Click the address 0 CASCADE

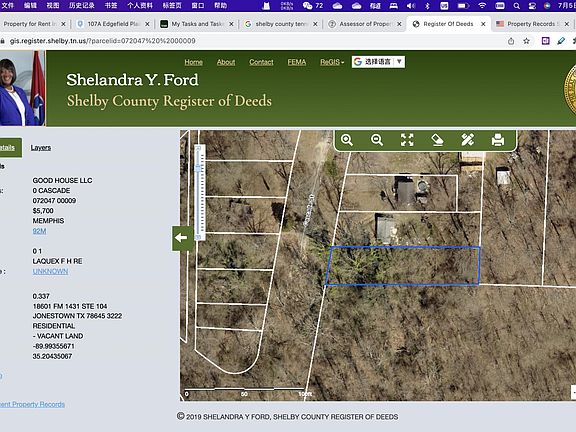[51, 190]
